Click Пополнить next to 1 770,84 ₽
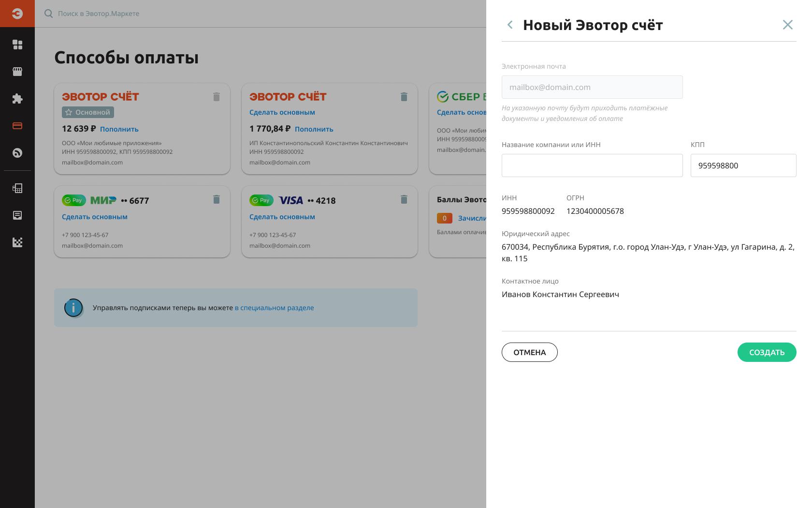This screenshot has height=508, width=812. tap(314, 129)
